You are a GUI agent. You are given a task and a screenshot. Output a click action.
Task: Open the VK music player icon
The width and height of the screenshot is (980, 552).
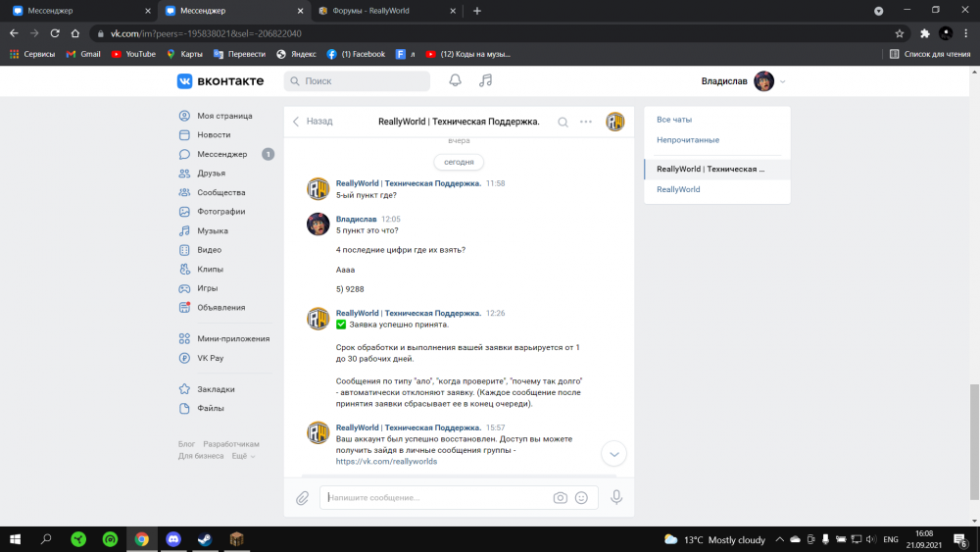pos(486,80)
